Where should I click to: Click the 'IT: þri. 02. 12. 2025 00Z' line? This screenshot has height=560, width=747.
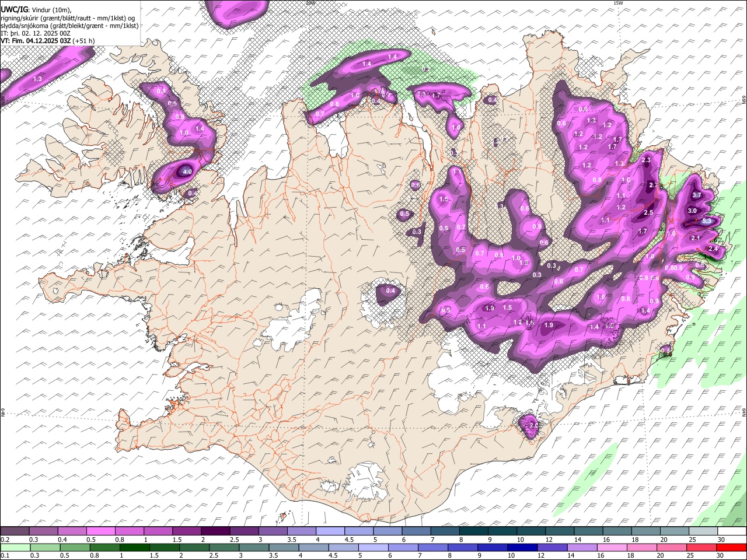[35, 33]
